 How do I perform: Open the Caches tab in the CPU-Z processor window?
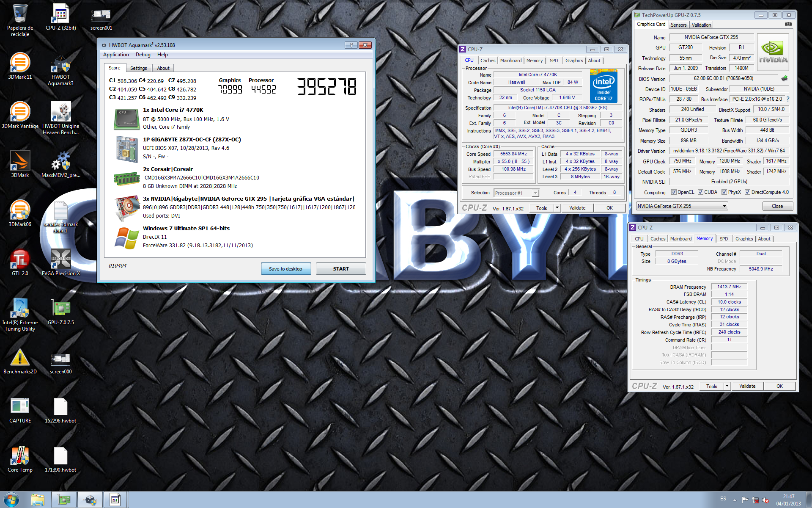click(488, 61)
